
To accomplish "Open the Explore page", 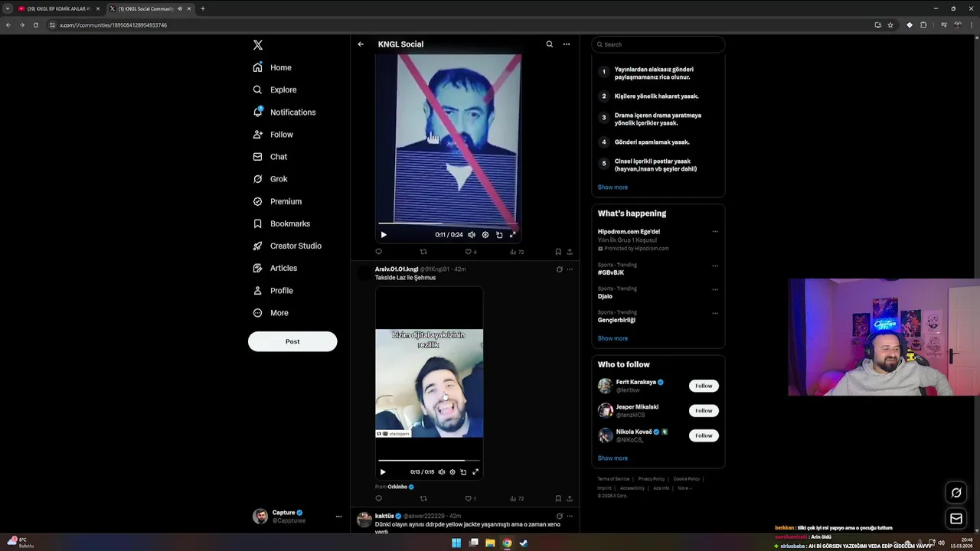I will (275, 90).
